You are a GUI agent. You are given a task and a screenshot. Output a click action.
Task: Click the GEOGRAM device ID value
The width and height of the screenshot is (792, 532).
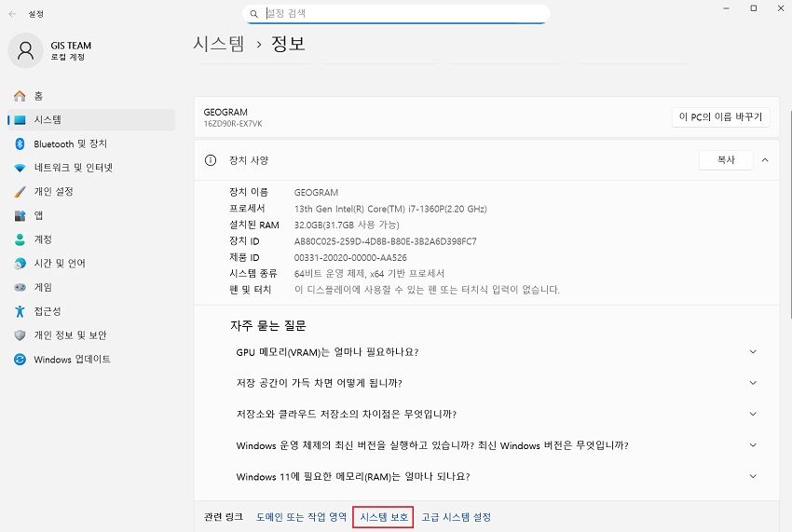pos(386,241)
